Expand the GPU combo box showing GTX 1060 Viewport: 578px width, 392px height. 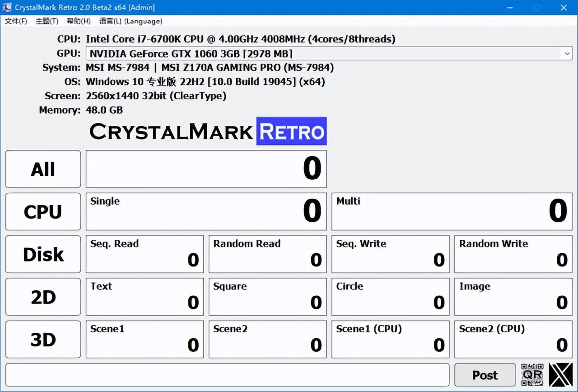click(567, 53)
